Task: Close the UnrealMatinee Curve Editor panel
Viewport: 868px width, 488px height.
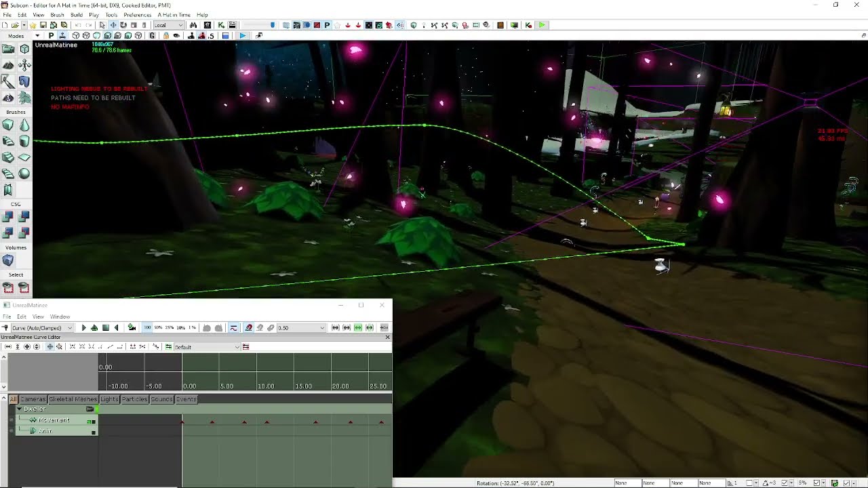Action: click(x=387, y=337)
